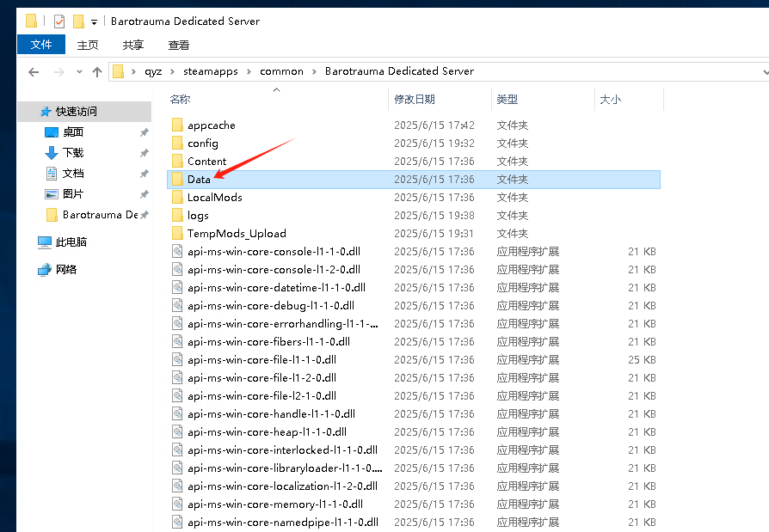Viewport: 769px width, 532px height.
Task: Click Barotrauma Dedicated Server breadcrumb segment
Action: [399, 71]
